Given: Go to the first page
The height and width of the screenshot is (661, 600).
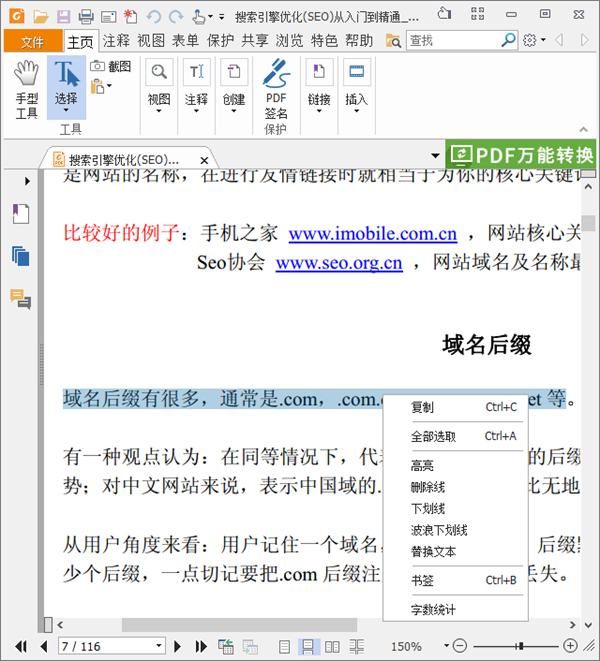Looking at the screenshot, I should pos(21,646).
